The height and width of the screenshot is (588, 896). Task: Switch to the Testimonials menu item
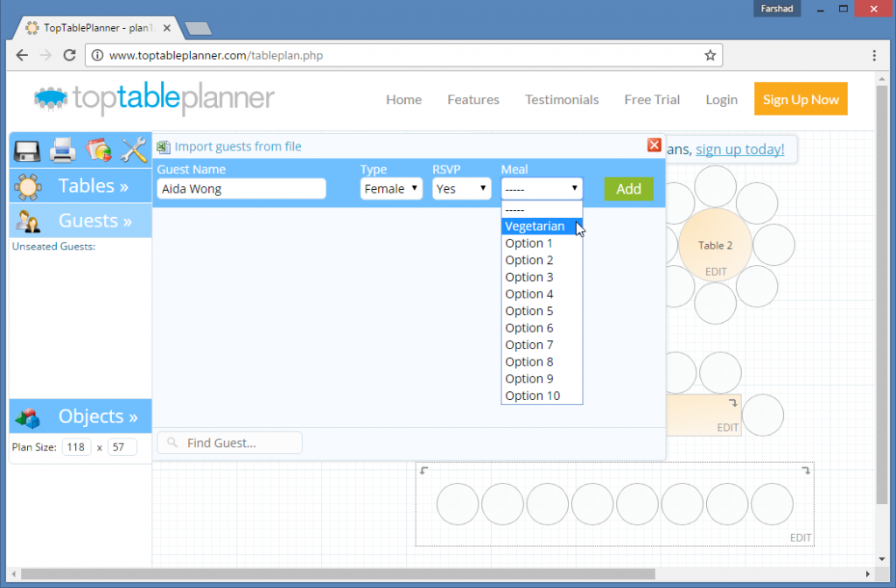click(561, 99)
